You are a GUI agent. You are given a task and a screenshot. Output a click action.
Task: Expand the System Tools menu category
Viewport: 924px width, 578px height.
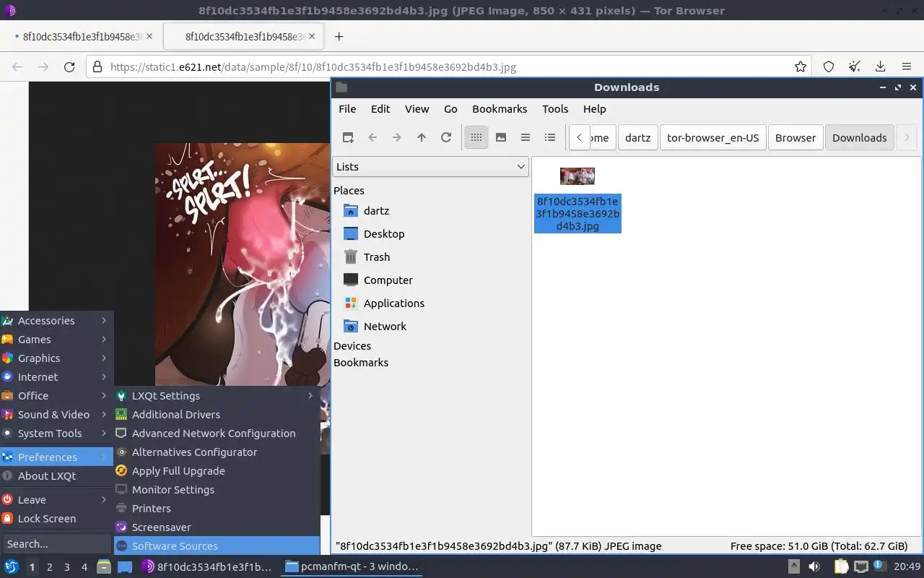click(56, 433)
